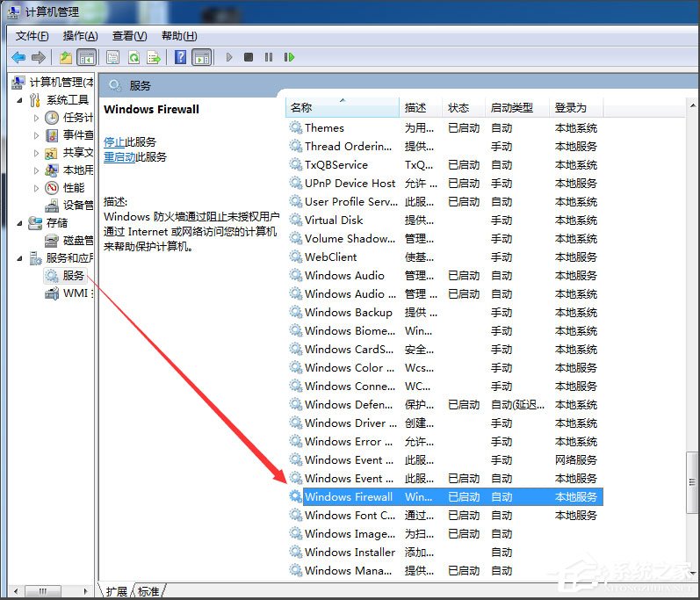Click the Refresh toolbar icon
This screenshot has width=700, height=600.
click(x=134, y=57)
